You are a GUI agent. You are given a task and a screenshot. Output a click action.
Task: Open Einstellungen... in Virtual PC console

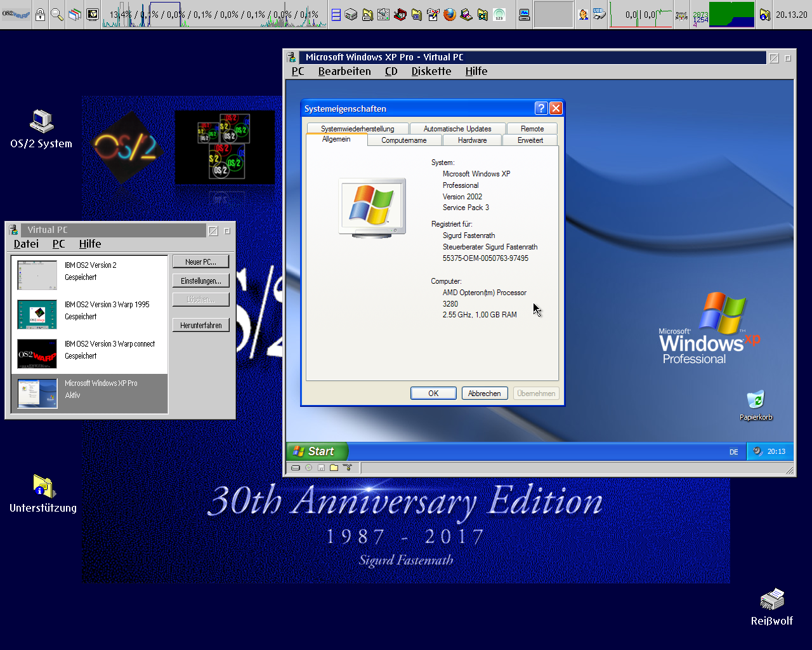(x=200, y=281)
